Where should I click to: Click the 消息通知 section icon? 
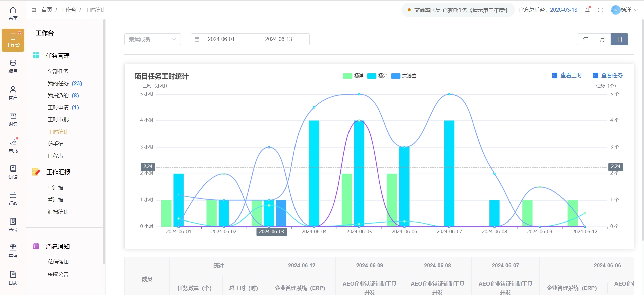[x=36, y=246]
